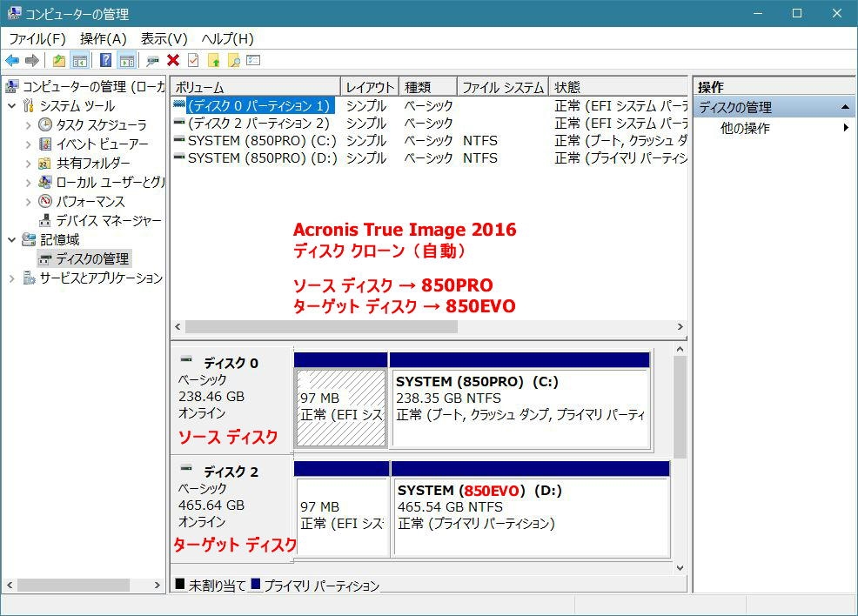Collapse the ディスクの管理 actions section
This screenshot has width=858, height=616.
845,107
